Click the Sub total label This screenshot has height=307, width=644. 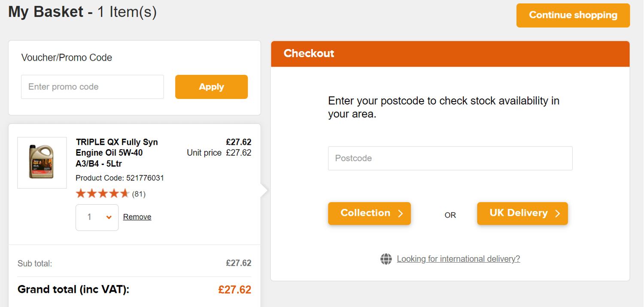(35, 264)
